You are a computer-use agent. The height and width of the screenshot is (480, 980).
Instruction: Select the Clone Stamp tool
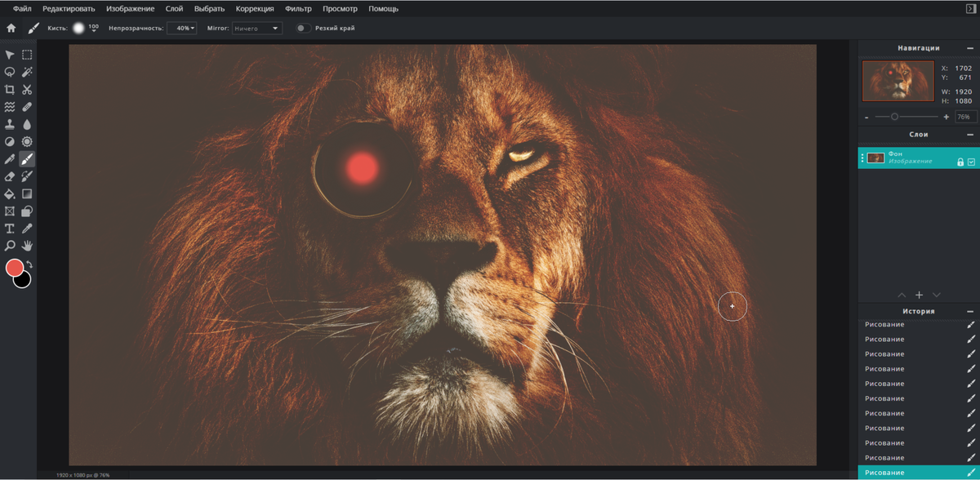10,124
